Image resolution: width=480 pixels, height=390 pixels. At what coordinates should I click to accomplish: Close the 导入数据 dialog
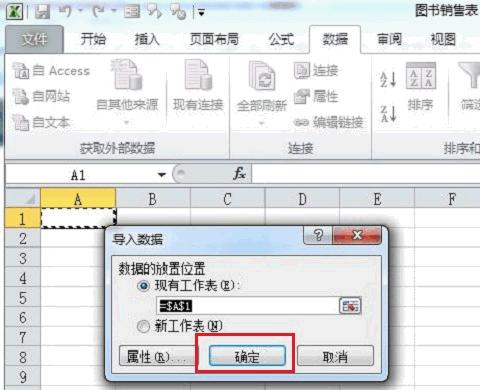[357, 235]
